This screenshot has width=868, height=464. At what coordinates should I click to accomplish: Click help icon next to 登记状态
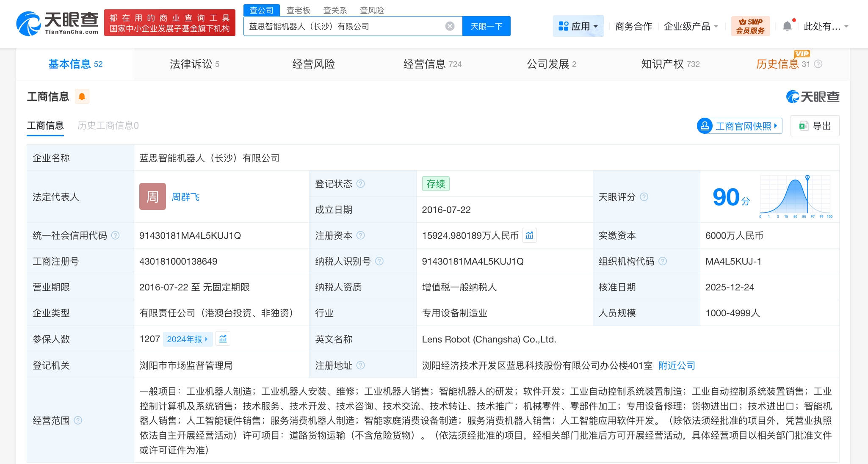pos(360,184)
